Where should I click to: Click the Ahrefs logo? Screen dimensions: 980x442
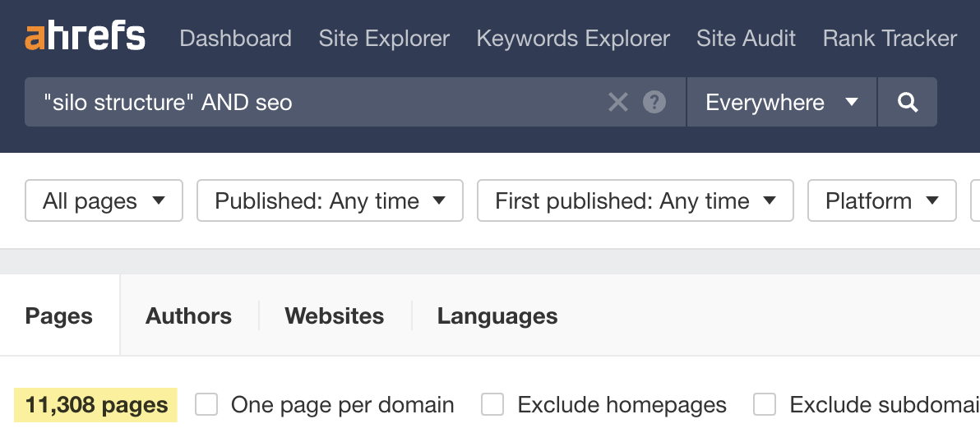point(86,38)
